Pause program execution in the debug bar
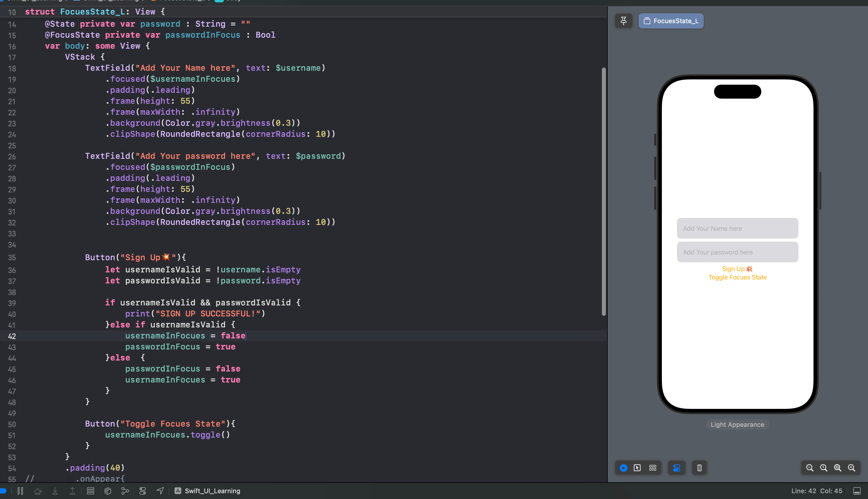The height and width of the screenshot is (499, 868). (x=20, y=491)
